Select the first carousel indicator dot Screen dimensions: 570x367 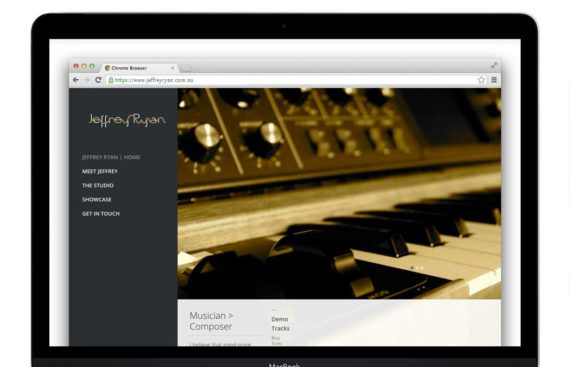[412, 268]
